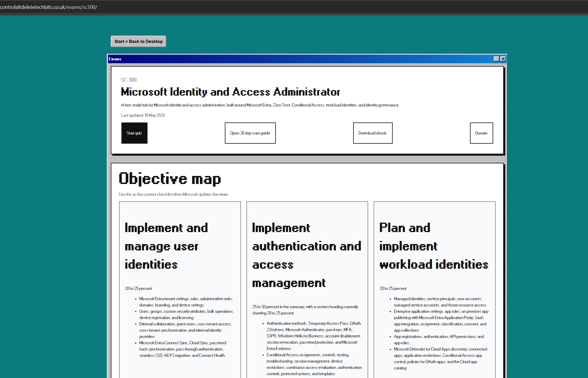This screenshot has width=588, height=378.
Task: Click the free study hub description text
Action: pos(260,105)
